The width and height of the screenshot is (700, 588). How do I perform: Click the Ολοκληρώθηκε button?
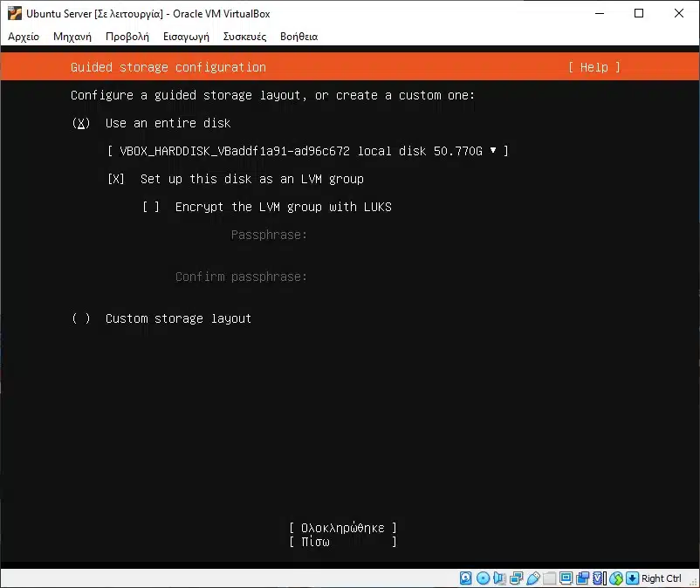(x=343, y=528)
